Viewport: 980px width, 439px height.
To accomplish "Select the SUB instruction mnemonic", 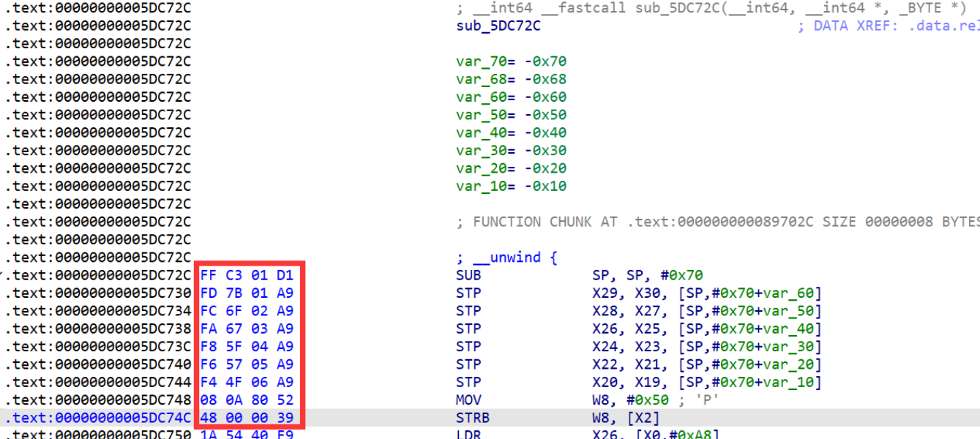I will 468,276.
